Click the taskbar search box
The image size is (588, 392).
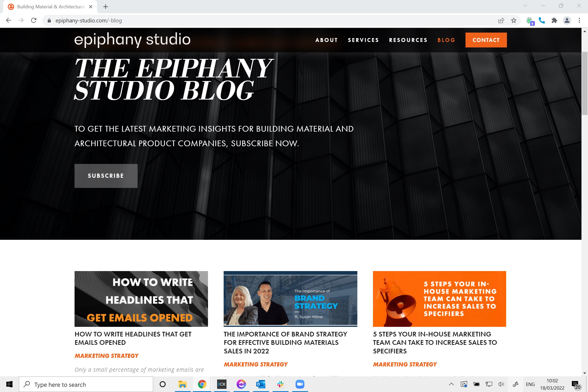(x=86, y=384)
